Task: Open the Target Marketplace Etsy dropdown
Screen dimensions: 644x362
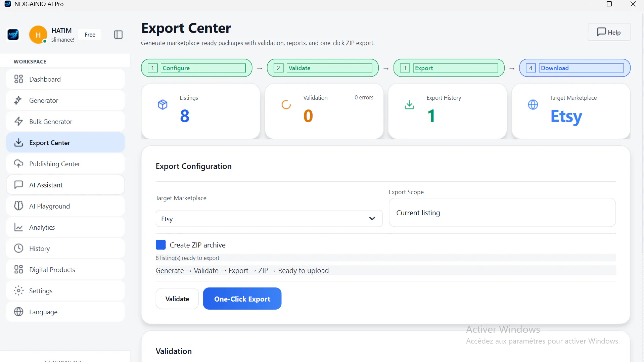Action: (269, 219)
